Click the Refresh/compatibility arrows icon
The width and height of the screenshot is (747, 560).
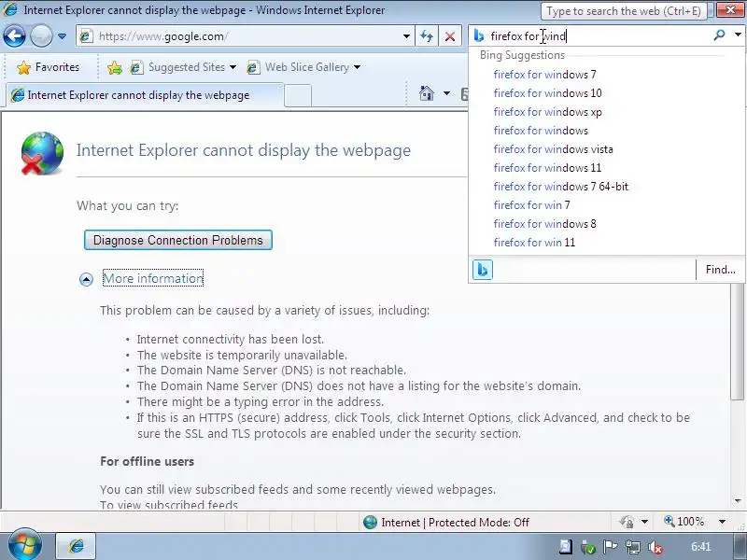pyautogui.click(x=427, y=36)
